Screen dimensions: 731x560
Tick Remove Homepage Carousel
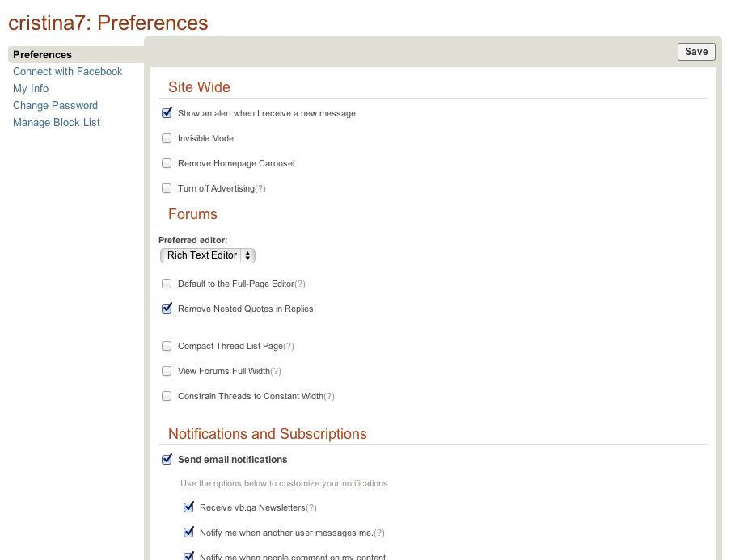(x=167, y=163)
